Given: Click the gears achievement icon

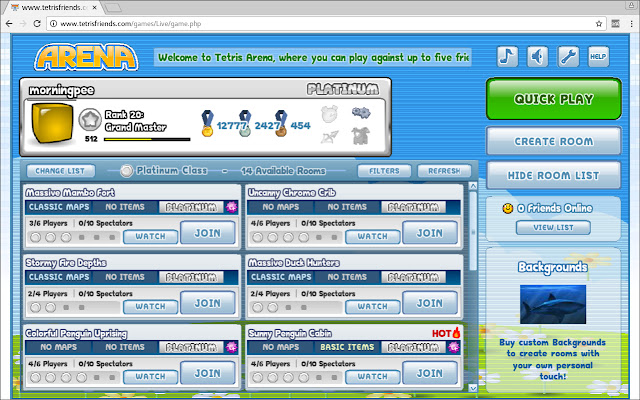Looking at the screenshot, I should pyautogui.click(x=361, y=113).
